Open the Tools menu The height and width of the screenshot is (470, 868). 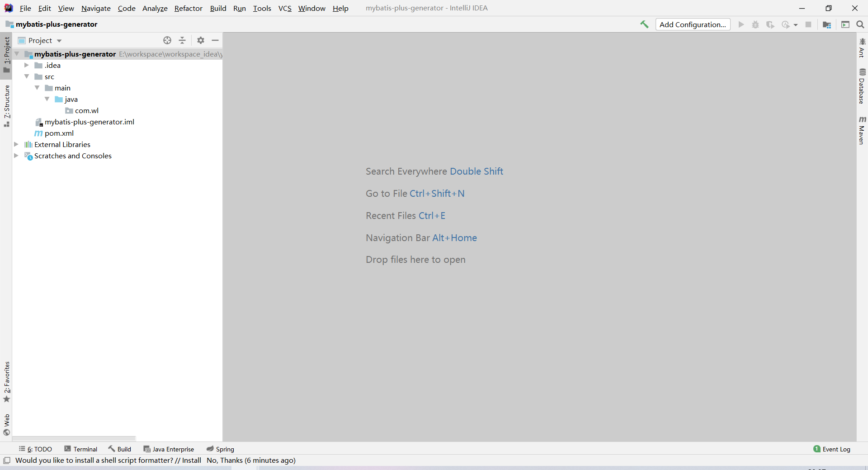coord(262,8)
